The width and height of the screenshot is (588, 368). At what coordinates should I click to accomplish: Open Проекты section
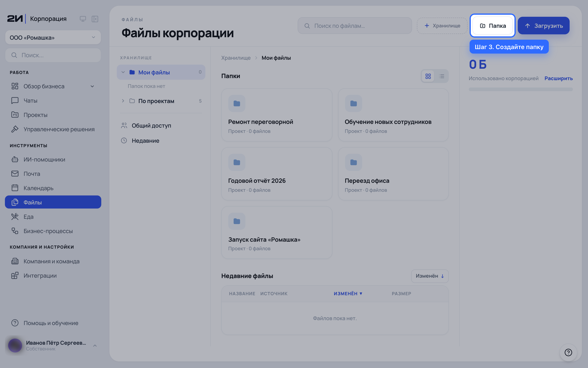pyautogui.click(x=53, y=115)
